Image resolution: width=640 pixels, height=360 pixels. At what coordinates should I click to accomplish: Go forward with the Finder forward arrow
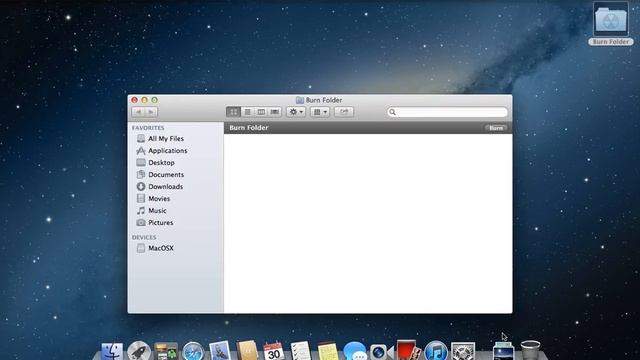151,112
